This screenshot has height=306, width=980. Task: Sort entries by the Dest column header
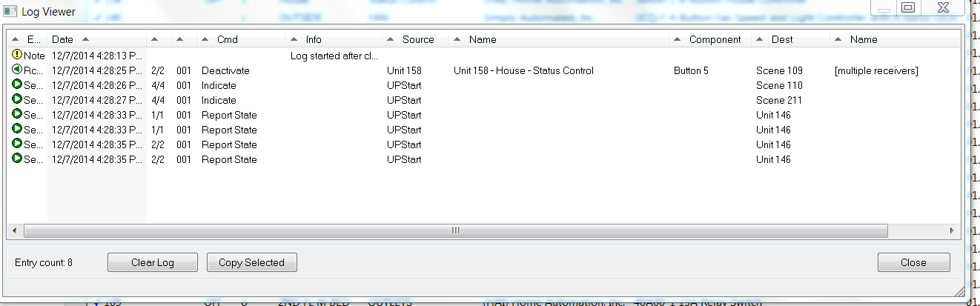[x=781, y=39]
